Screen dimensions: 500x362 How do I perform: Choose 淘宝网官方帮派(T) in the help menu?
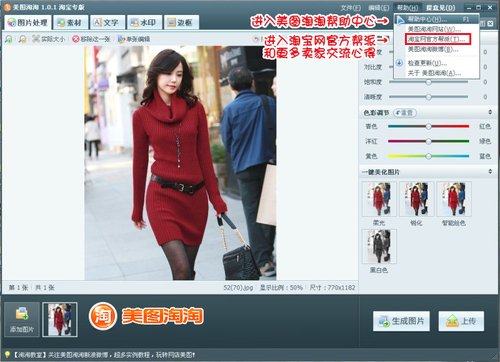[437, 39]
